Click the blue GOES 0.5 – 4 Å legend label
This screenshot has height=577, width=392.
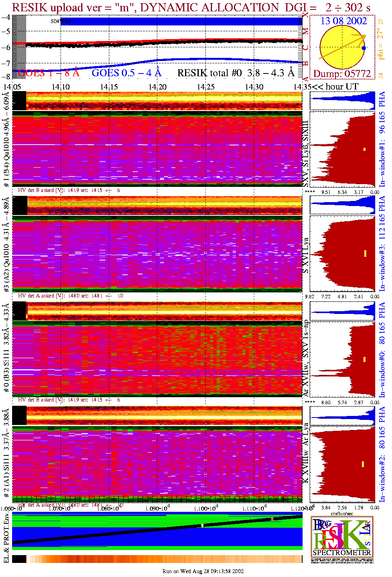click(x=126, y=73)
